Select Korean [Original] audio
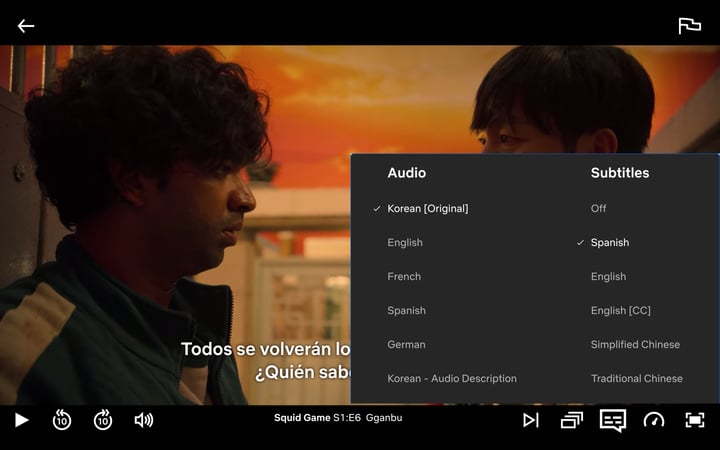720x450 pixels. tap(427, 209)
